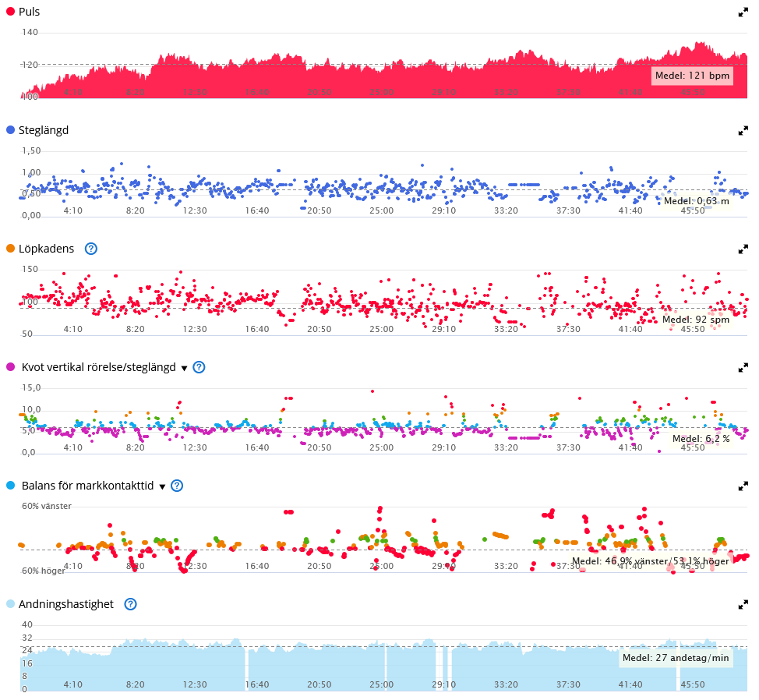This screenshot has height=700, width=759.
Task: Click the 'Medel: 121 bpm' label
Action: [692, 76]
